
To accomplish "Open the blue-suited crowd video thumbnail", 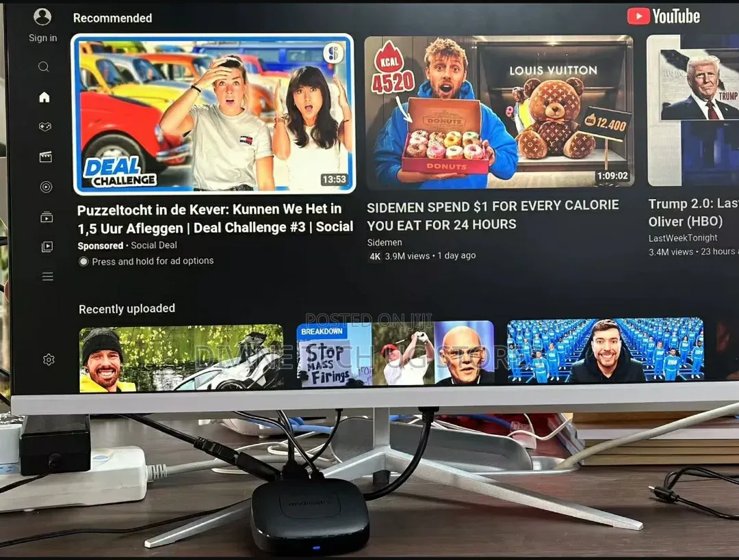I will [606, 350].
